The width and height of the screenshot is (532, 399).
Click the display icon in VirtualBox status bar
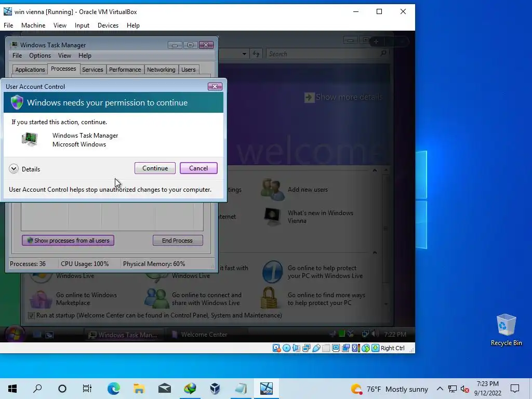336,348
